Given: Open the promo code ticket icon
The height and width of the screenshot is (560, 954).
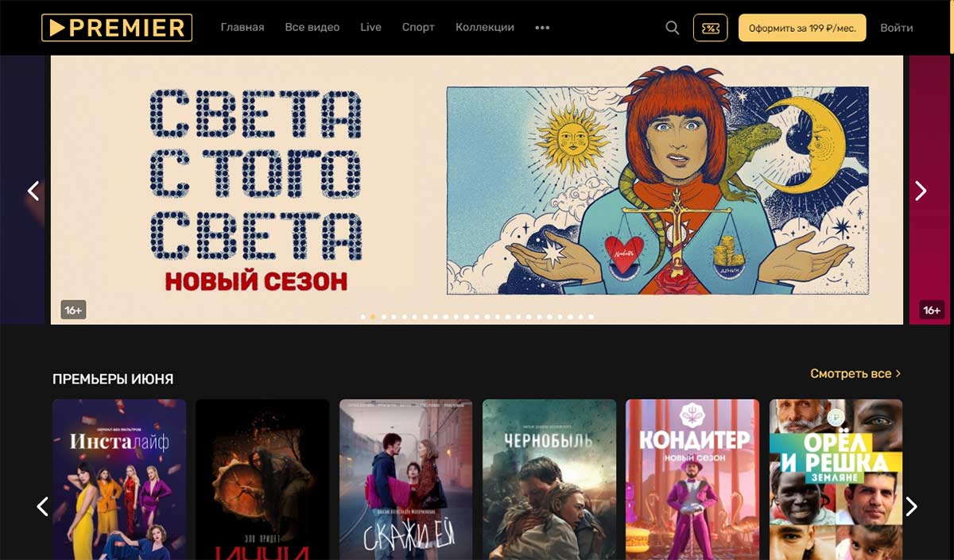Looking at the screenshot, I should (710, 28).
